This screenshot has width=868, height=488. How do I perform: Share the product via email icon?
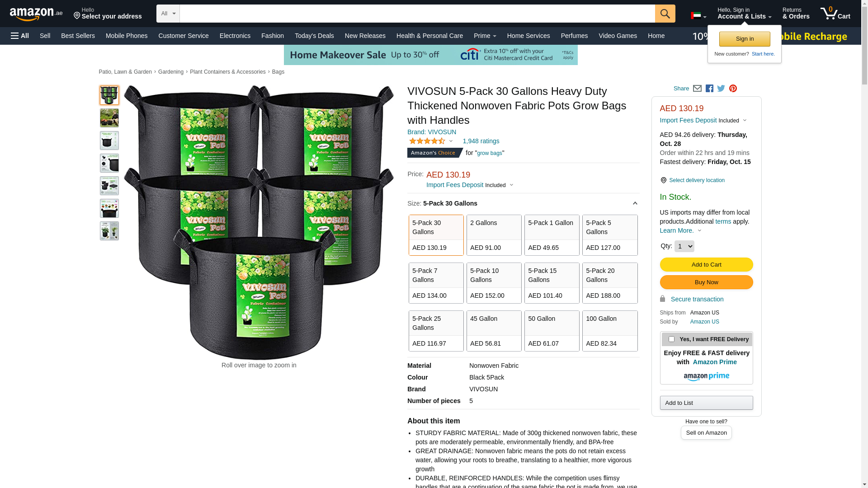click(x=697, y=89)
